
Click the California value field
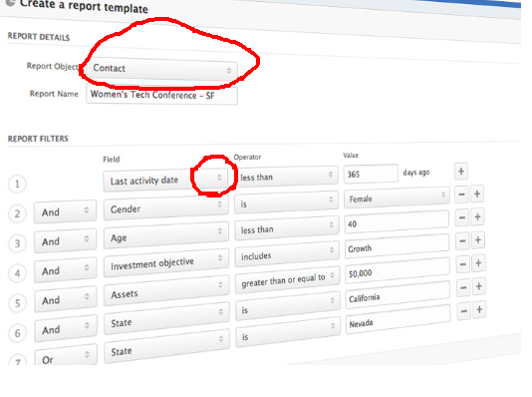(x=398, y=295)
